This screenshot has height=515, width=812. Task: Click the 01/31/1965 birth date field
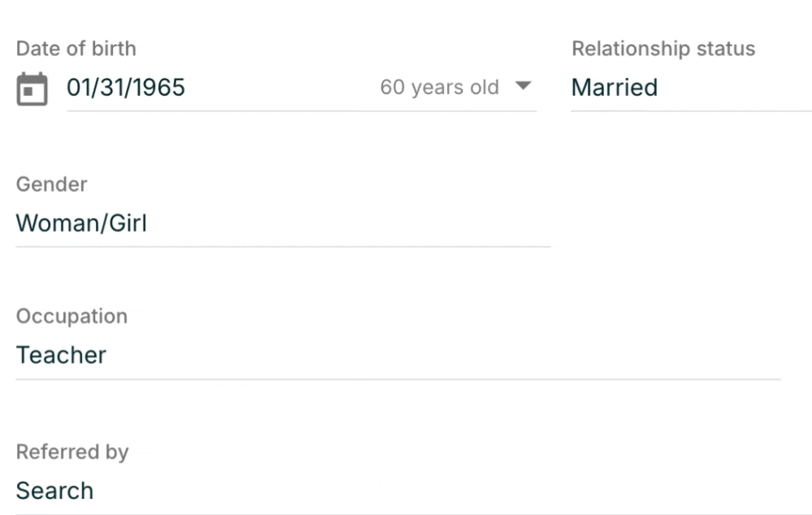pos(203,88)
